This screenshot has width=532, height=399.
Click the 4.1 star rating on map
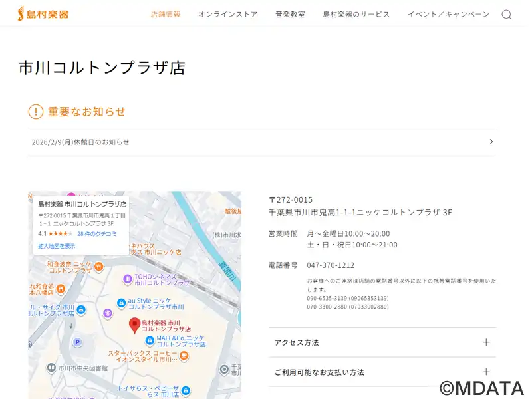pos(55,234)
